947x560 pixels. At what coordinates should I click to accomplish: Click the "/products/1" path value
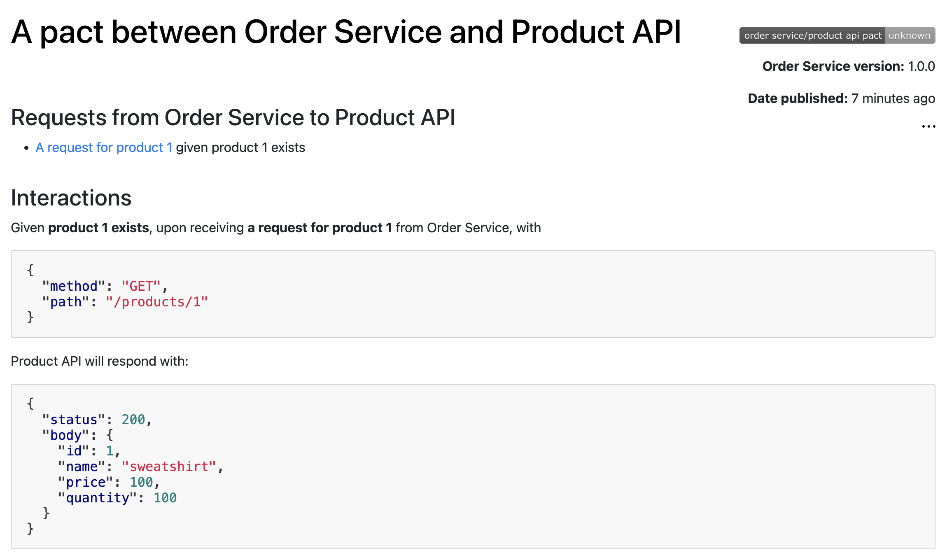(x=157, y=302)
